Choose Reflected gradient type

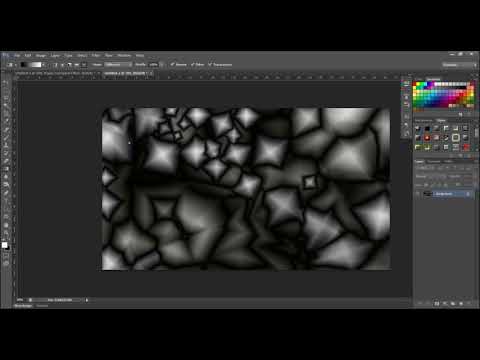pyautogui.click(x=76, y=65)
